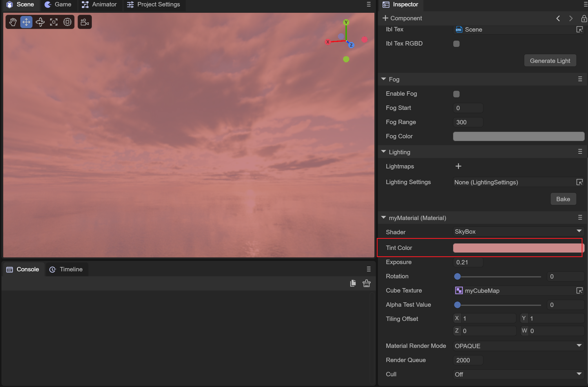Click the Generate Light button

[x=550, y=61]
